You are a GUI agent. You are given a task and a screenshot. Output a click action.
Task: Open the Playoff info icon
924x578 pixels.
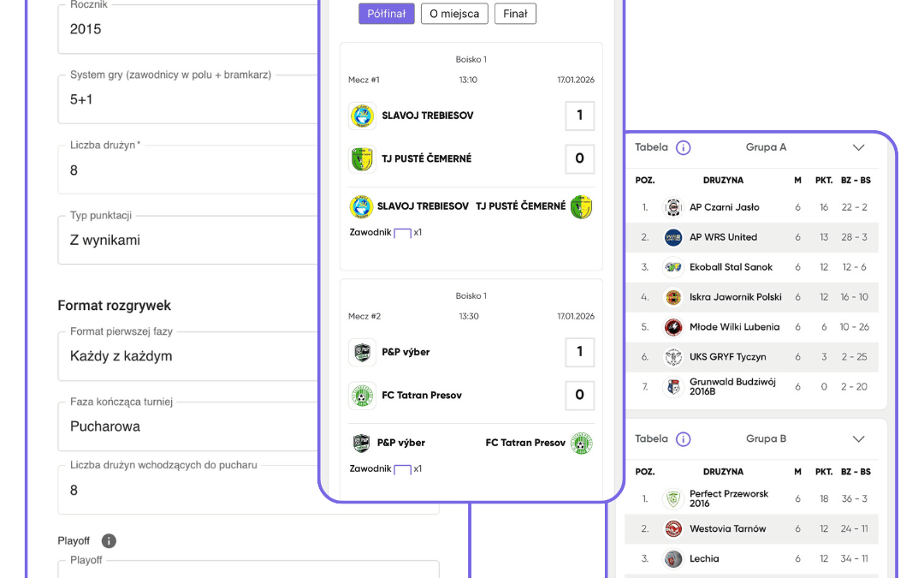coord(109,540)
